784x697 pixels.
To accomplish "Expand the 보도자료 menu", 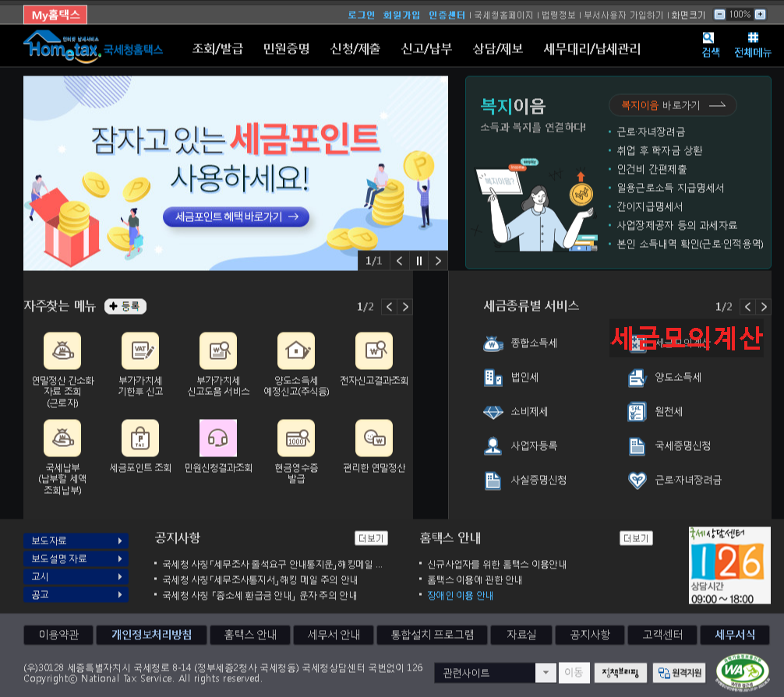I will [76, 540].
